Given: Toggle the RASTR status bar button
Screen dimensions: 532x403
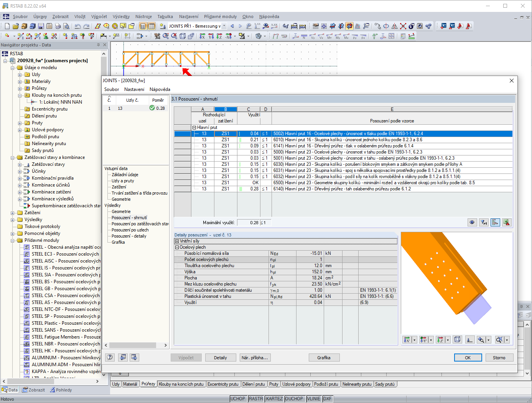Looking at the screenshot, I should [256, 399].
